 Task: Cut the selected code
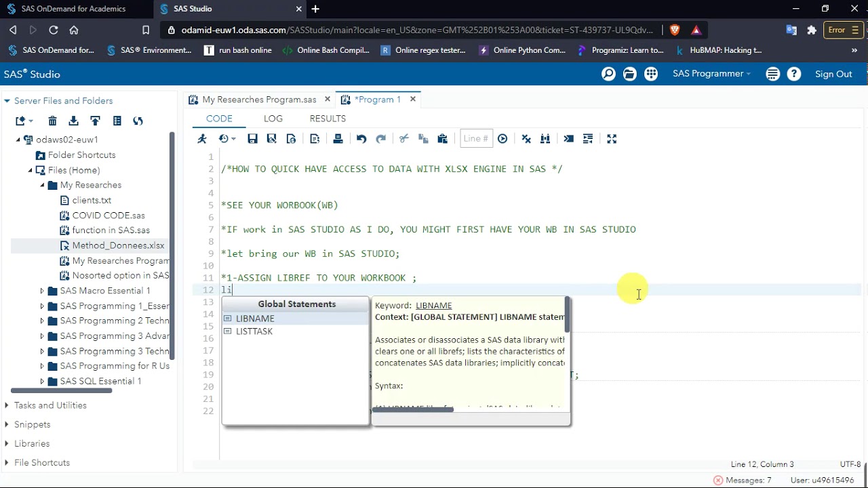(404, 139)
